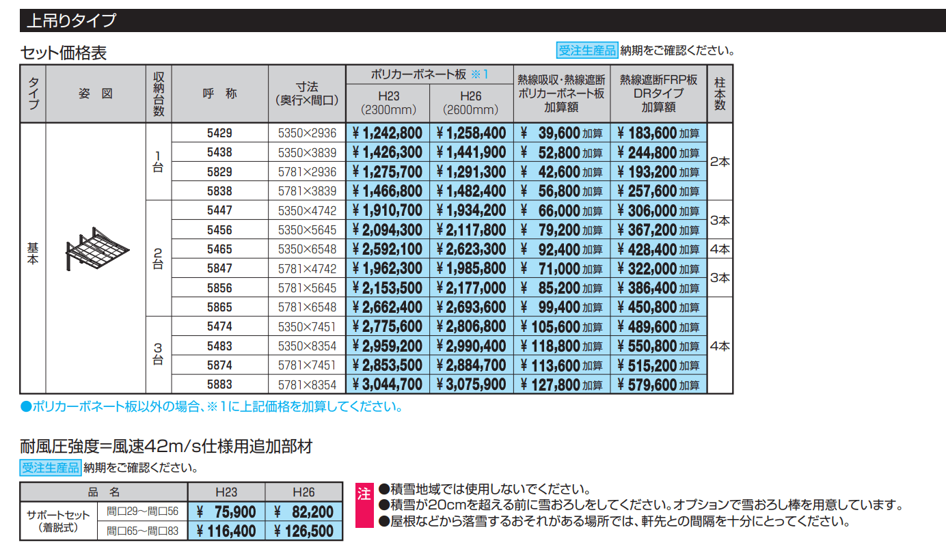Click the H26 (2600mm) column header
Image resolution: width=946 pixels, height=560 pixels.
click(x=472, y=101)
